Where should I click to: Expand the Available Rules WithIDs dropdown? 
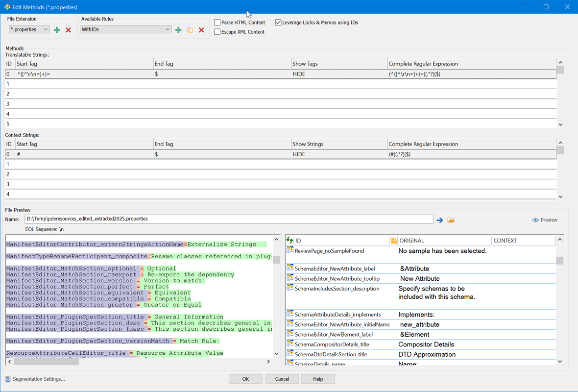coord(125,29)
